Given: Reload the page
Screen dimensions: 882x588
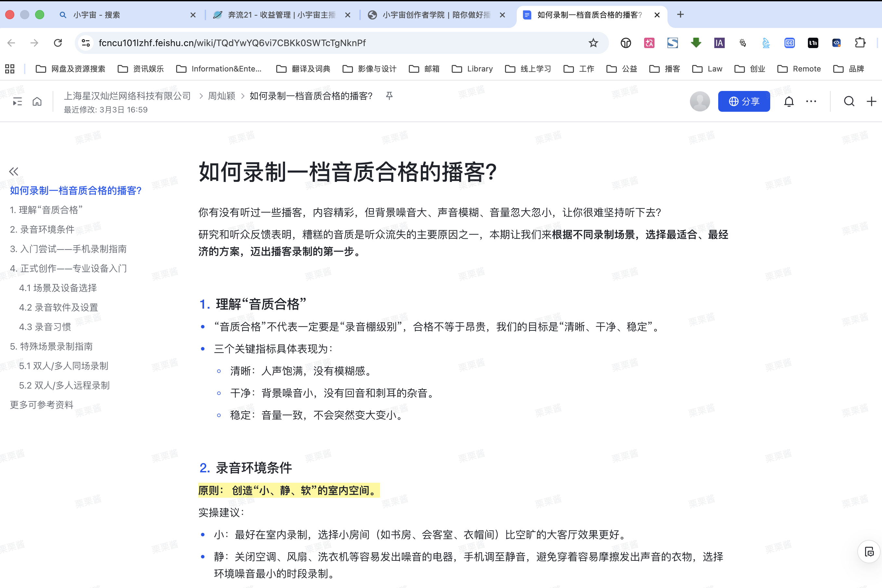Looking at the screenshot, I should click(58, 43).
